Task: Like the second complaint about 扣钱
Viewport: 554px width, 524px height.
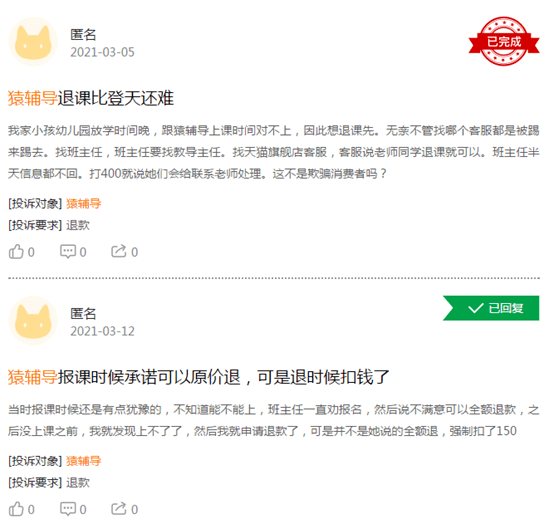Action: click(x=22, y=509)
